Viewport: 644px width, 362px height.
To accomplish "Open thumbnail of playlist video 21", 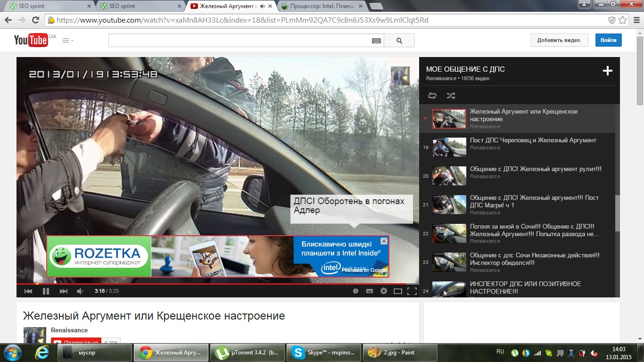I will (x=449, y=205).
